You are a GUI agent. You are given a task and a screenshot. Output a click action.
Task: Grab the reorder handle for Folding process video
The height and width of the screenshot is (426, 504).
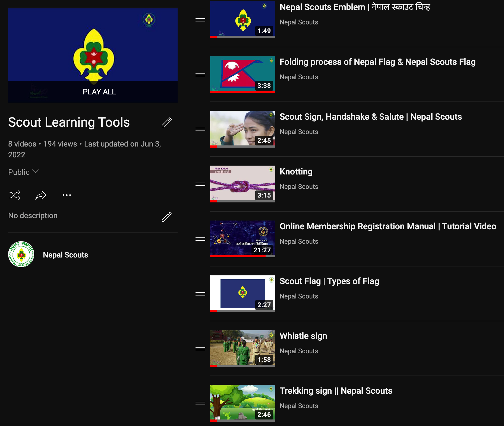200,75
